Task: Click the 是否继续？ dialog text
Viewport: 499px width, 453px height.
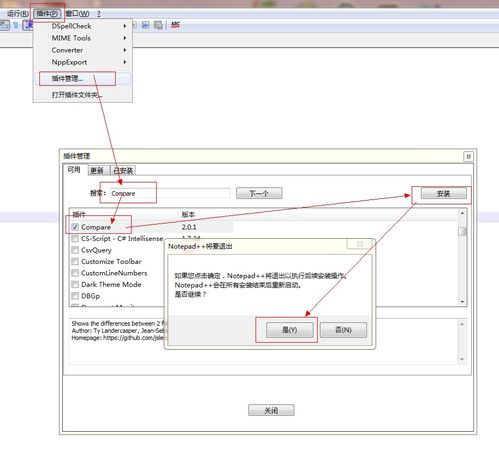Action: click(190, 294)
